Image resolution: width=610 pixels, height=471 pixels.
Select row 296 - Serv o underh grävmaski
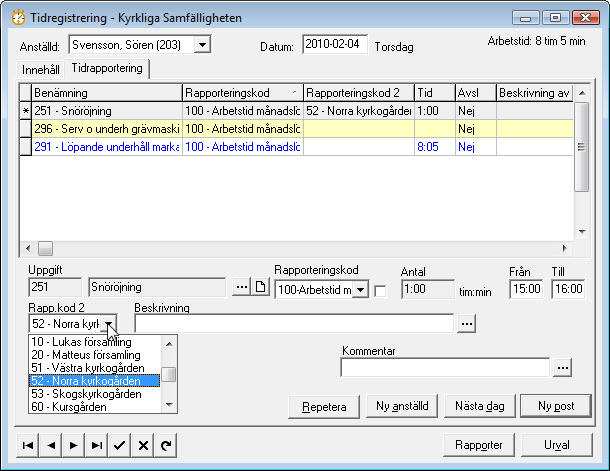click(x=296, y=129)
